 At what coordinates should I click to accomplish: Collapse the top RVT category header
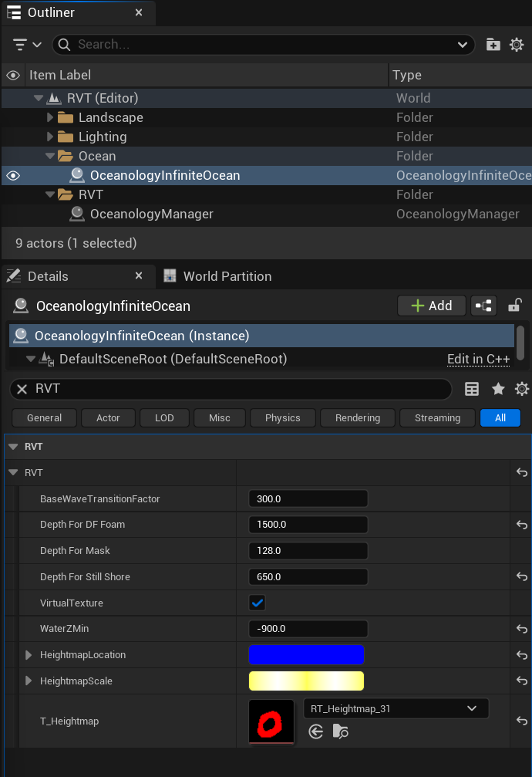coord(13,447)
